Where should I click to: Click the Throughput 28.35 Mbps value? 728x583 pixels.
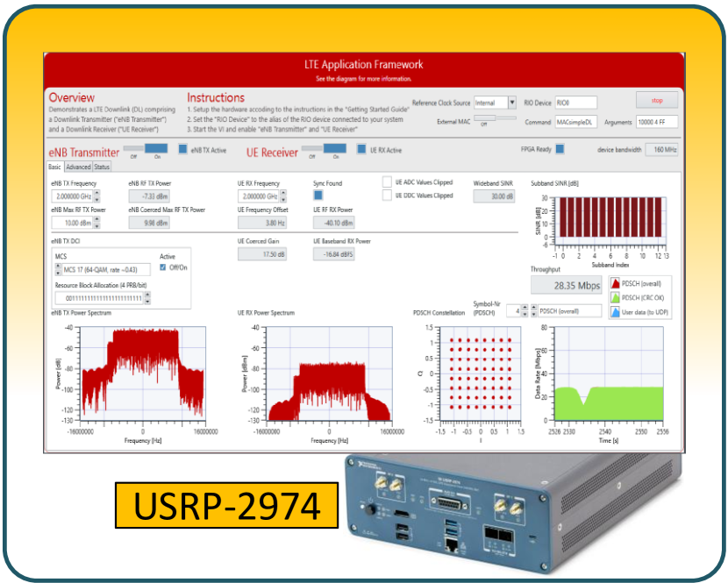[x=567, y=286]
